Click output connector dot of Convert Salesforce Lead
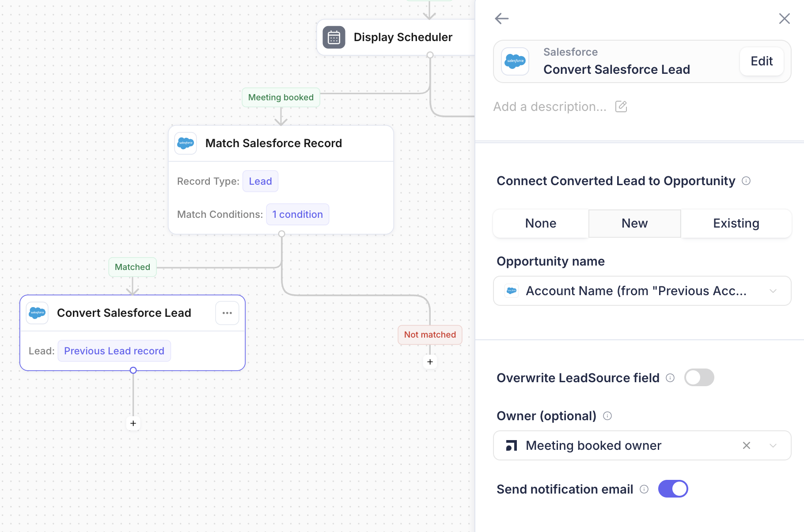The image size is (804, 532). (133, 370)
